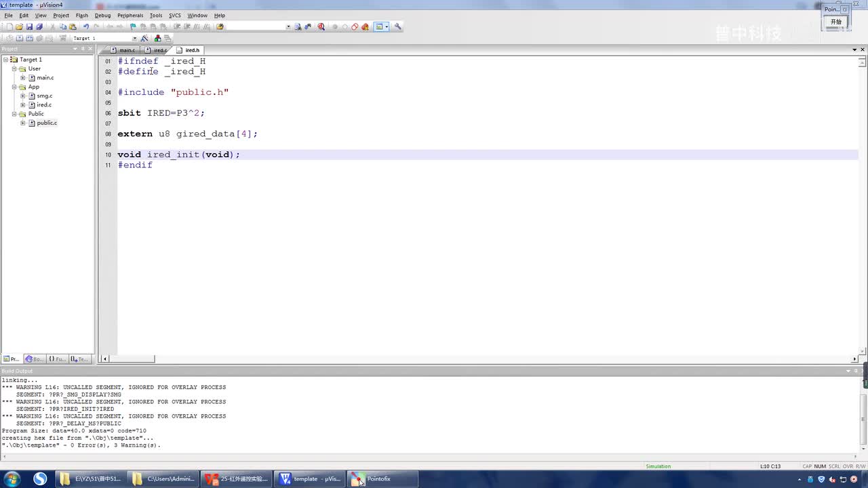The image size is (868, 488).
Task: Select public.c in the project tree
Action: coord(47,123)
